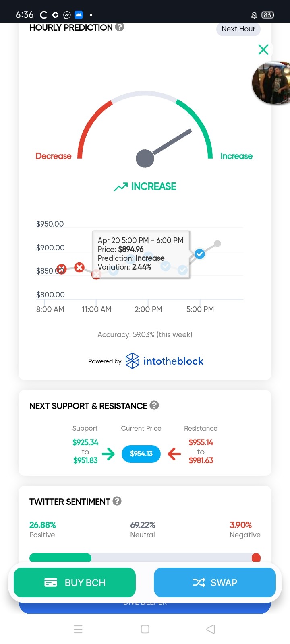
Task: Select the Next Hour pill
Action: [238, 29]
